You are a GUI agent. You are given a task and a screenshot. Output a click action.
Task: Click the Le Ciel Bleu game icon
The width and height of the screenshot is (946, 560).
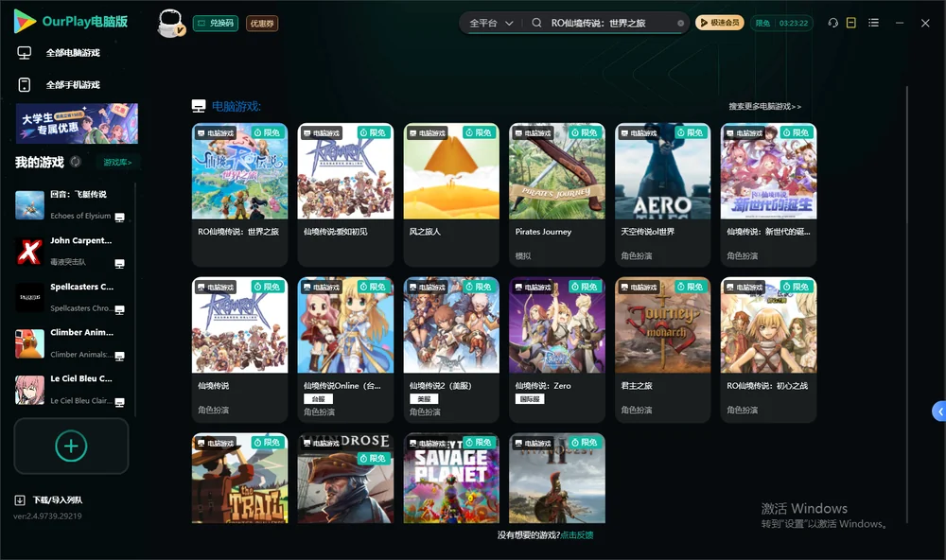(29, 390)
